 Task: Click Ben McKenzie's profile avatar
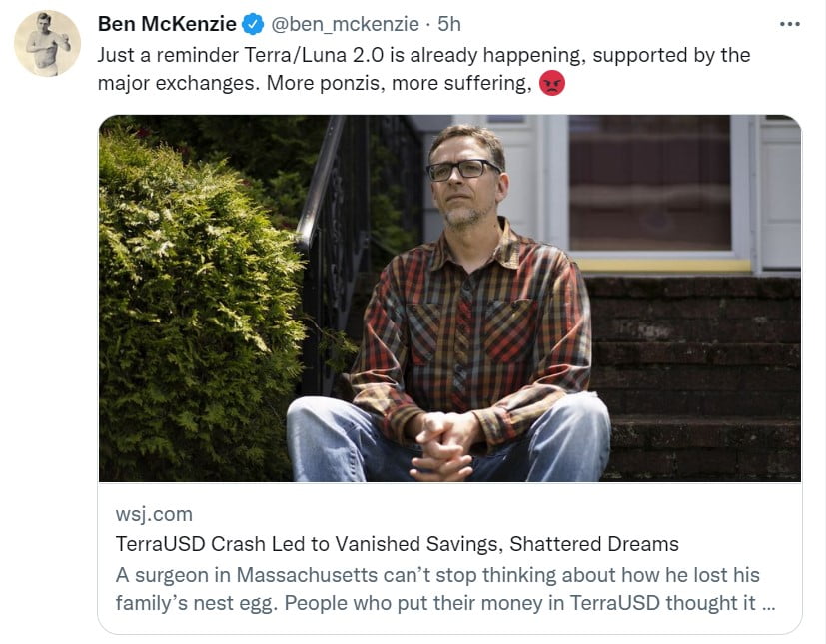(47, 43)
